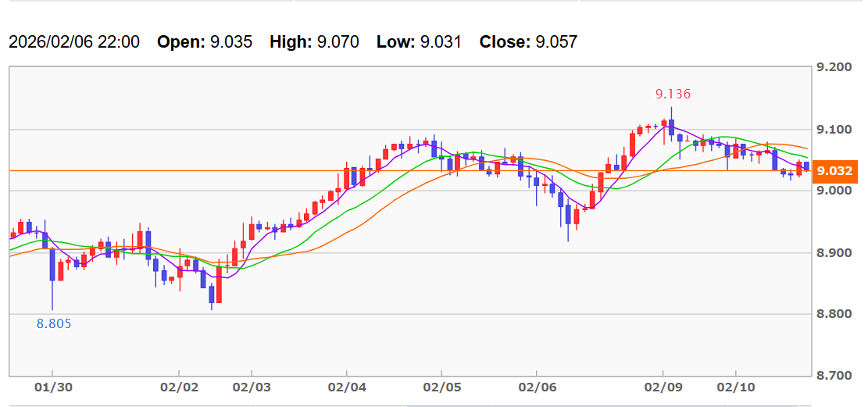Click the 2026/02/06 22:00 timestamp in header
Image resolution: width=868 pixels, height=407 pixels.
74,42
